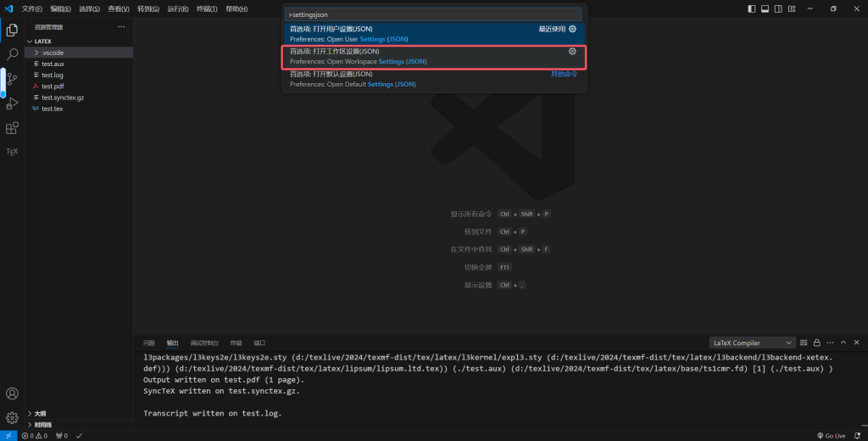Open the 终端(T) menu
Screen dimensions: 868x441
coord(207,8)
